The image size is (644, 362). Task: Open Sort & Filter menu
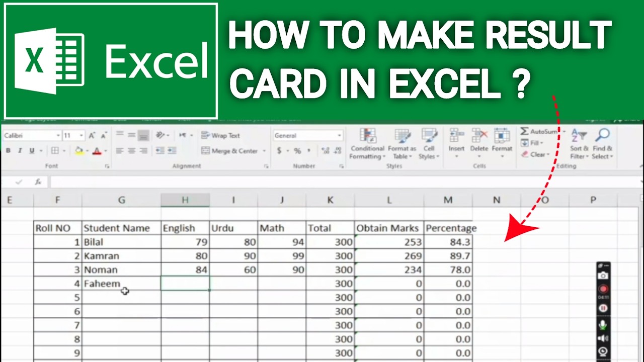point(579,144)
